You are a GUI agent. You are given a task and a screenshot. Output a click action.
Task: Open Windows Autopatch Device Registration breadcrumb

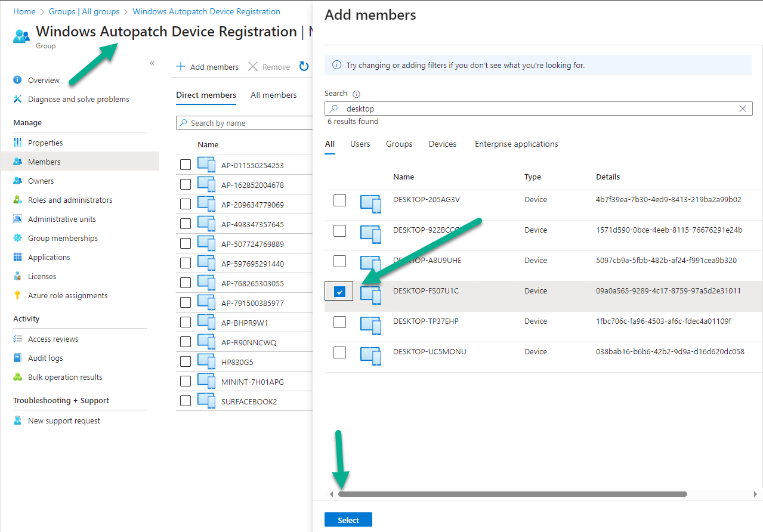[x=206, y=11]
